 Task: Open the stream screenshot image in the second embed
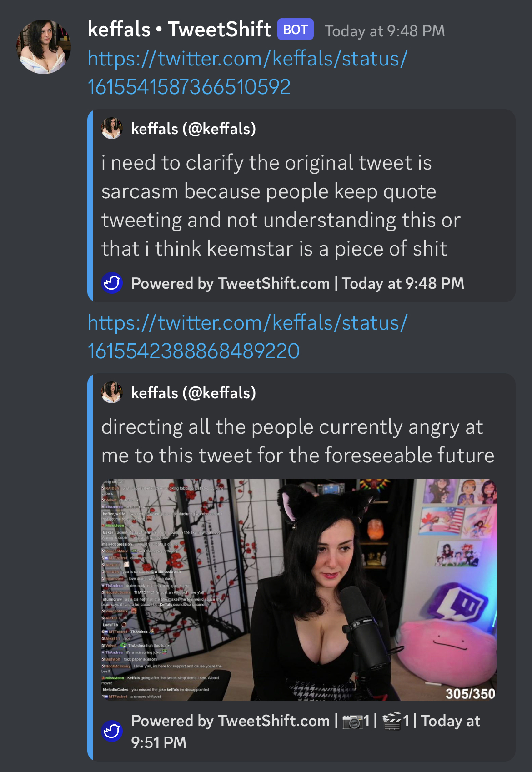299,590
